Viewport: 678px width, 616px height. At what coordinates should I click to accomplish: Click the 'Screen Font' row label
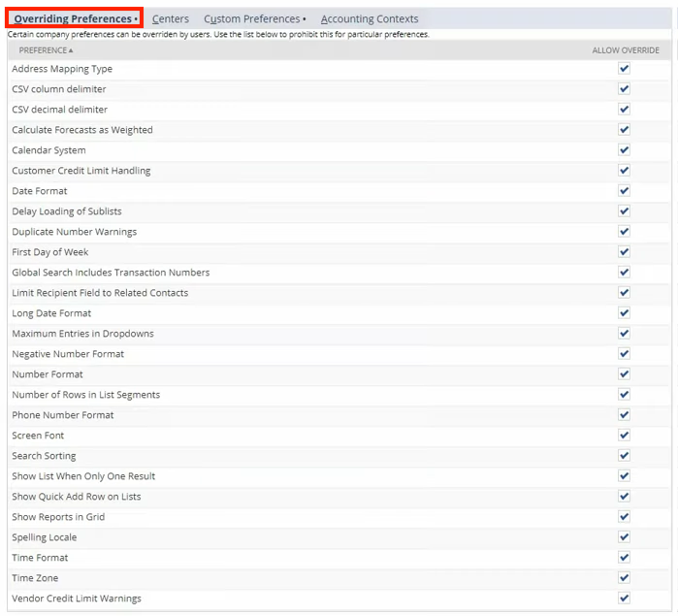click(38, 436)
